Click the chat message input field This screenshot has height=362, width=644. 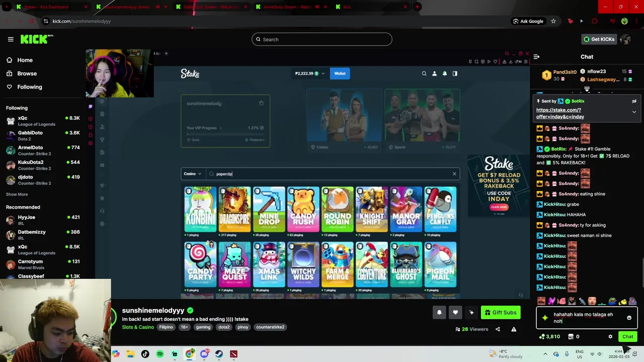pos(587,318)
